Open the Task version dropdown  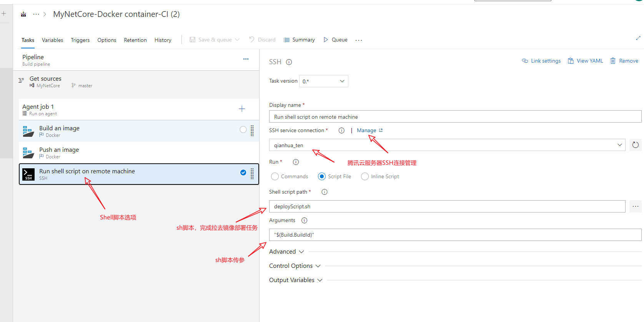click(x=323, y=81)
